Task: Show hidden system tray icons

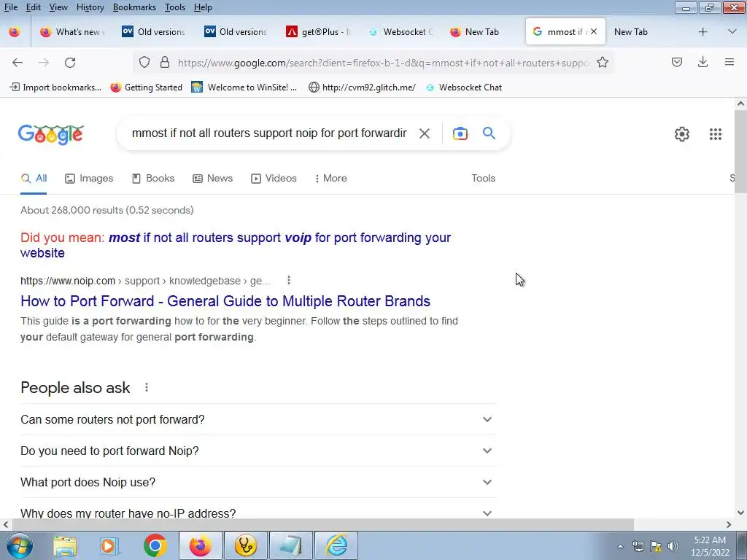Action: pyautogui.click(x=620, y=546)
